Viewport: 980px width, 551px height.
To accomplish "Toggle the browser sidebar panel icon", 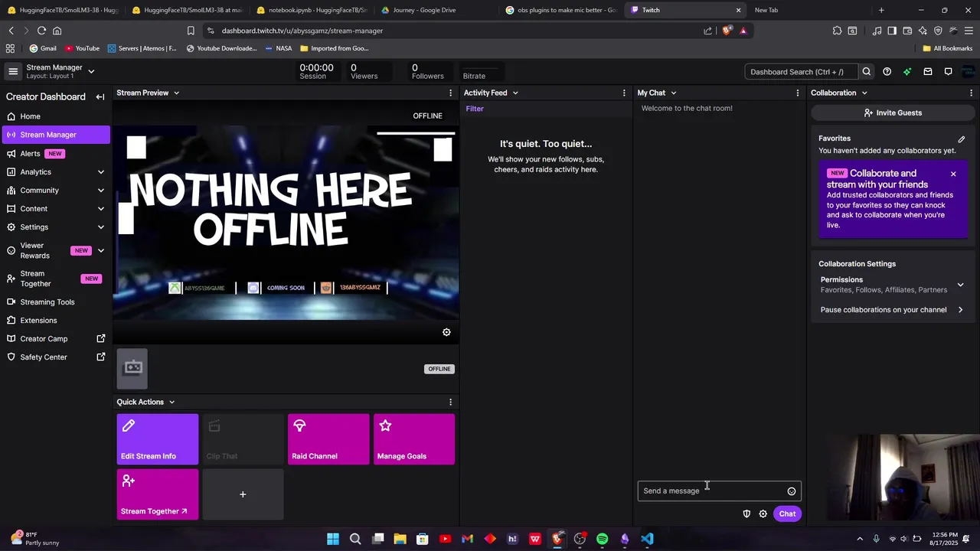I will tap(892, 31).
